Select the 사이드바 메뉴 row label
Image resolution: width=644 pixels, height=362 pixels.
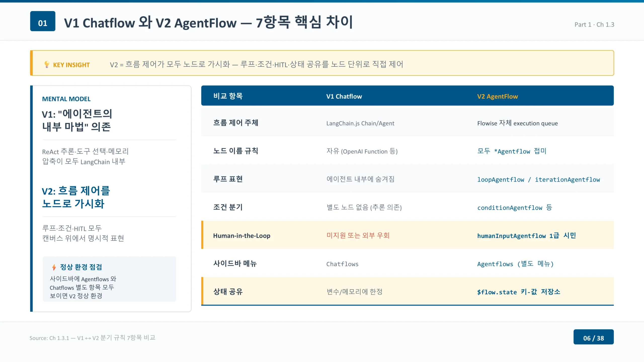point(235,263)
